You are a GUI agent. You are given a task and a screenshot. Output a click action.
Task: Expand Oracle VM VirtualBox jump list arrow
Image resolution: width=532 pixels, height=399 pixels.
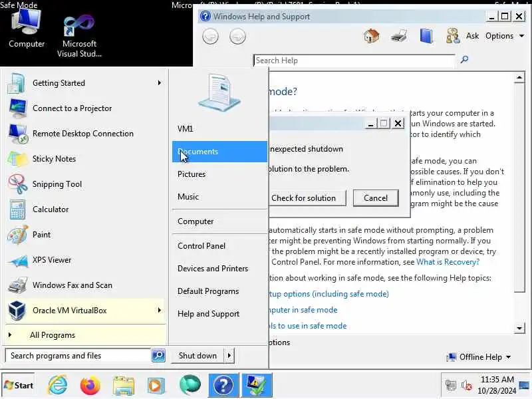[x=160, y=311]
